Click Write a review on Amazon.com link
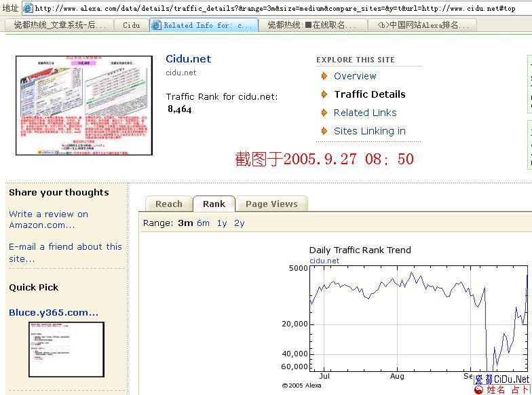Viewport: 532px width, 395px height. [x=48, y=219]
